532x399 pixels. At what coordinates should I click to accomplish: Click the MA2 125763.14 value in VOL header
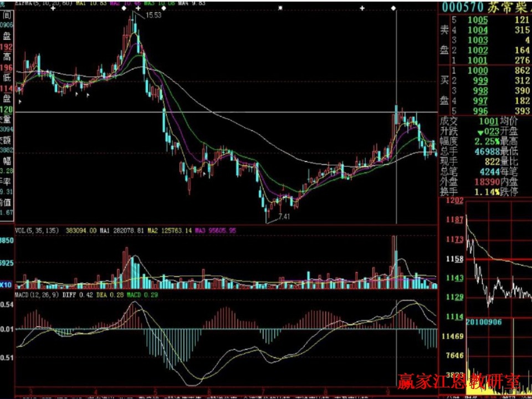(x=170, y=231)
